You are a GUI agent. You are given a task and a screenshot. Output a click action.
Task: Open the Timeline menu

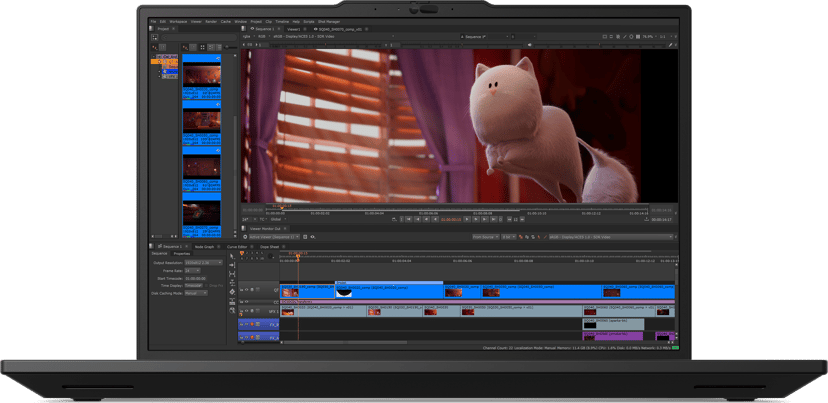point(283,22)
